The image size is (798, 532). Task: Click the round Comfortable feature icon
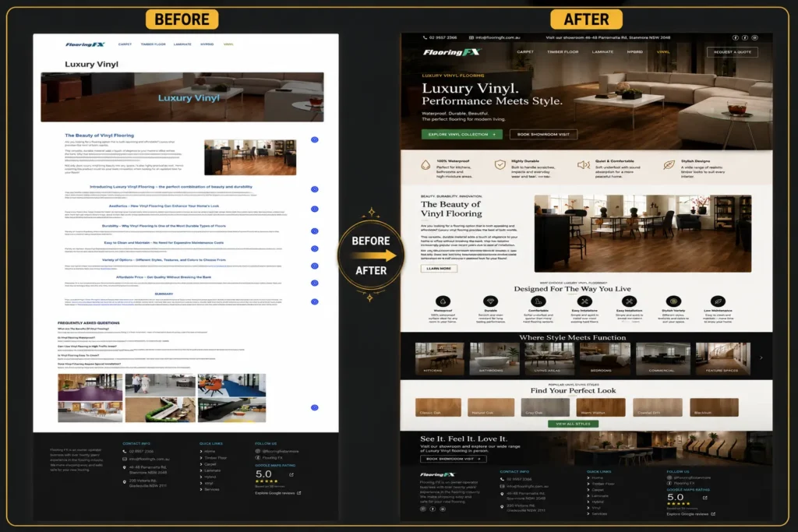(x=538, y=301)
